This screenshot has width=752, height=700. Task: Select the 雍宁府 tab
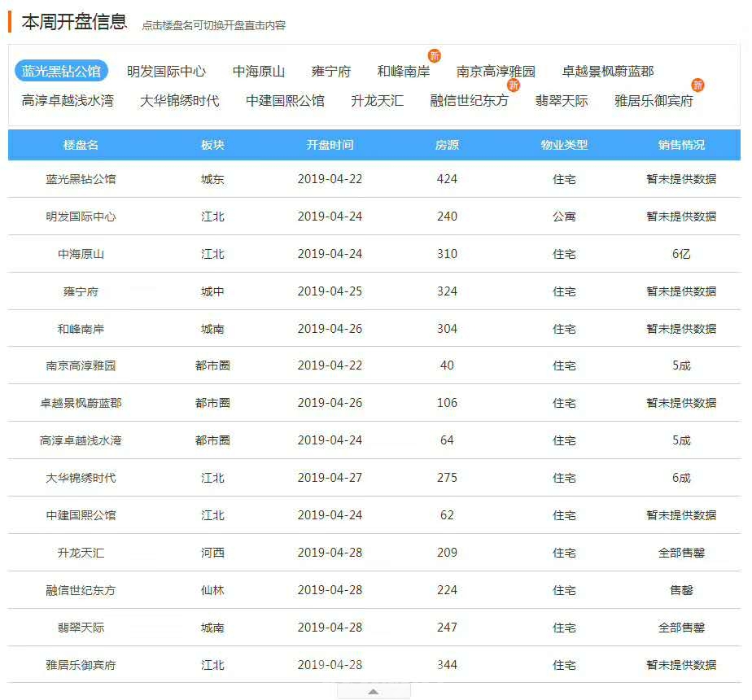point(331,72)
